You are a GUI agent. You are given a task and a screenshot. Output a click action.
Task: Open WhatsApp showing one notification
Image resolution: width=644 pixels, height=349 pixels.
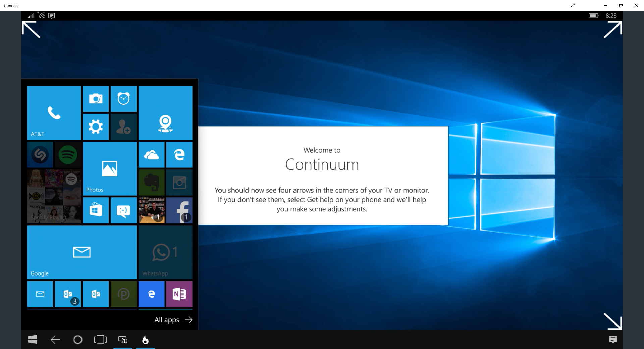165,252
